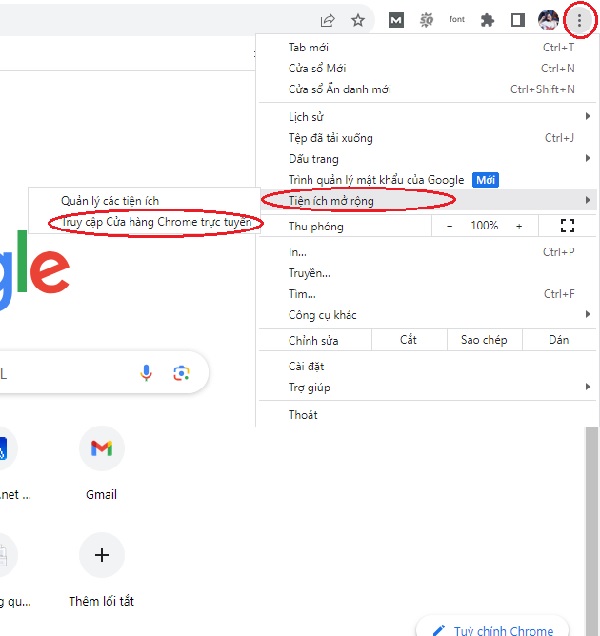600x636 pixels.
Task: Select Truy cập Cửa hàng Chrome trực tuyến
Action: (155, 222)
